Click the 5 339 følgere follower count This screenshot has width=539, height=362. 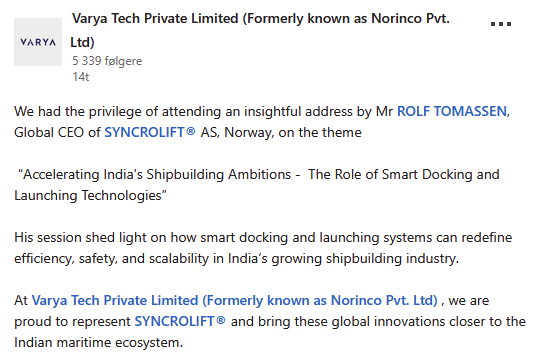click(x=107, y=61)
